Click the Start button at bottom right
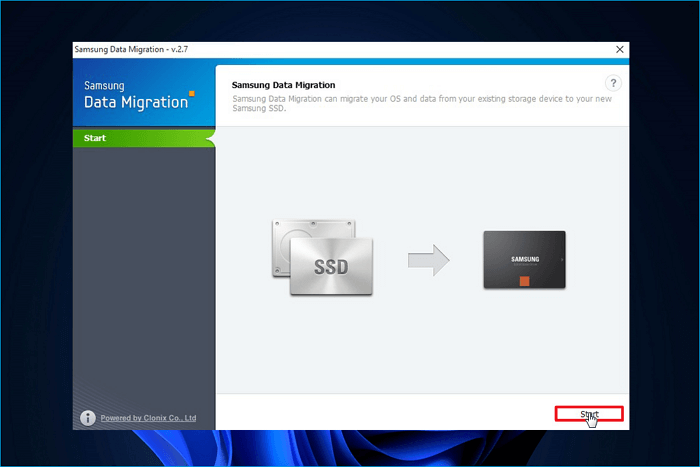 pos(589,414)
